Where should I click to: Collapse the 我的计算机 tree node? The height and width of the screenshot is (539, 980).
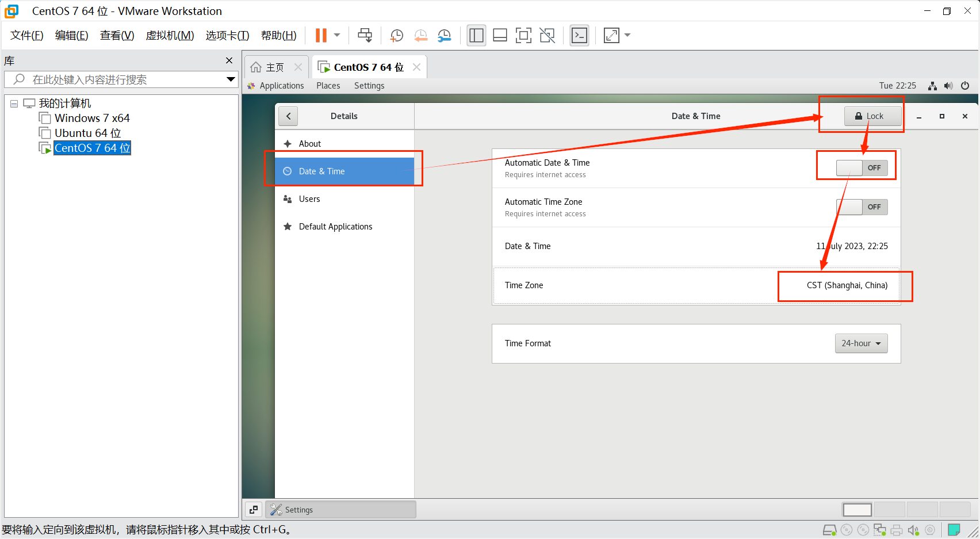[x=14, y=104]
